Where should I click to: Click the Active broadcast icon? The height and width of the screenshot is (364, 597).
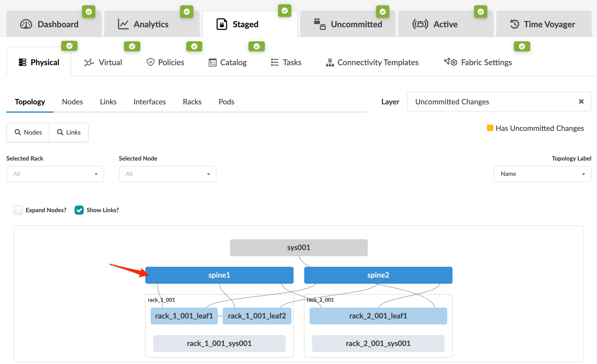420,24
